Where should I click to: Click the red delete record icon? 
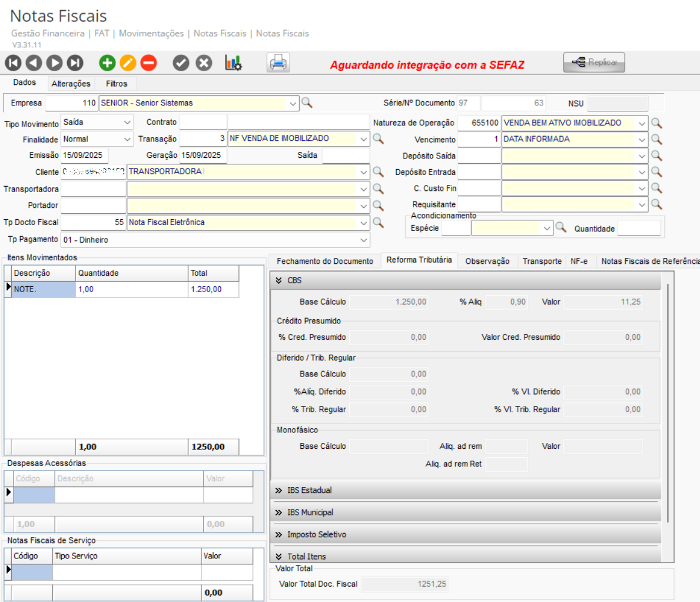pos(148,62)
